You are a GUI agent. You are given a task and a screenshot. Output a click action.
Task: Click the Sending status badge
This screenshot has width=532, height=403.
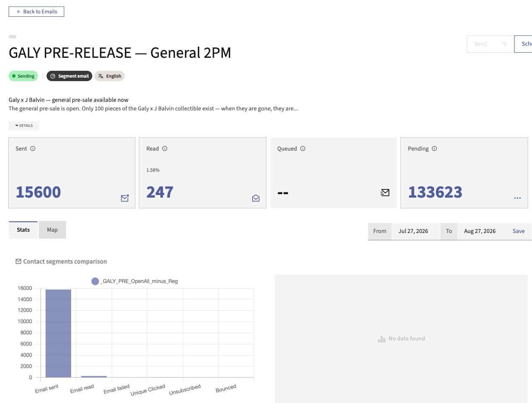tap(23, 76)
